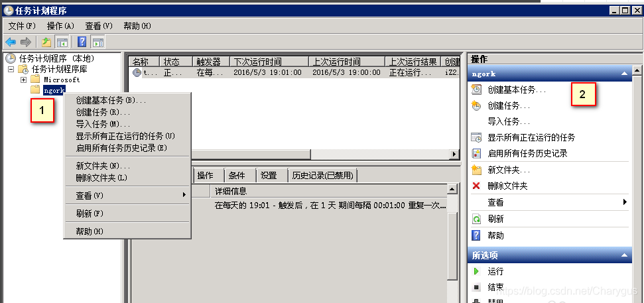The width and height of the screenshot is (644, 303).
Task: Open the 文件(F) menu
Action: [22, 27]
